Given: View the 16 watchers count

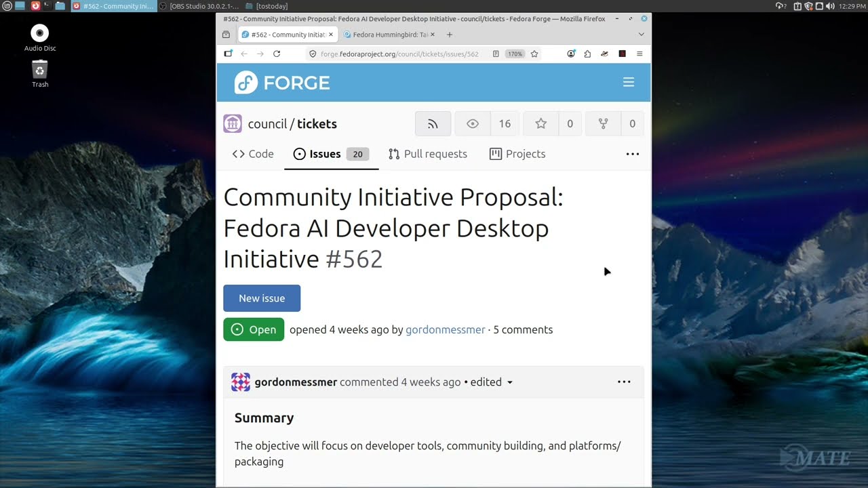Looking at the screenshot, I should 505,123.
